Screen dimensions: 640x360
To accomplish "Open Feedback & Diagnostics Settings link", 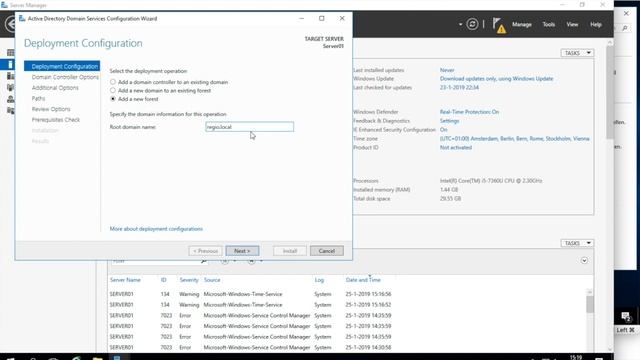I will click(x=449, y=121).
